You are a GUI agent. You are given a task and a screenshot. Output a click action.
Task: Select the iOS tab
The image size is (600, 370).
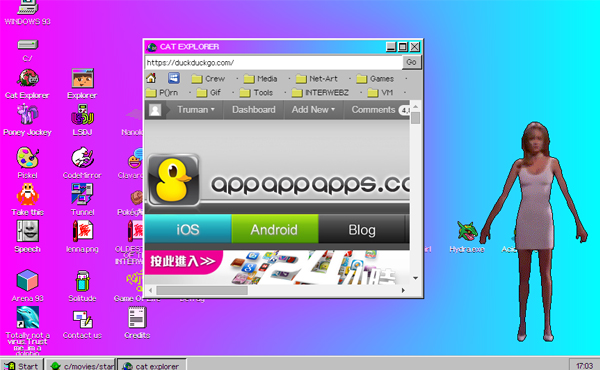click(x=188, y=229)
